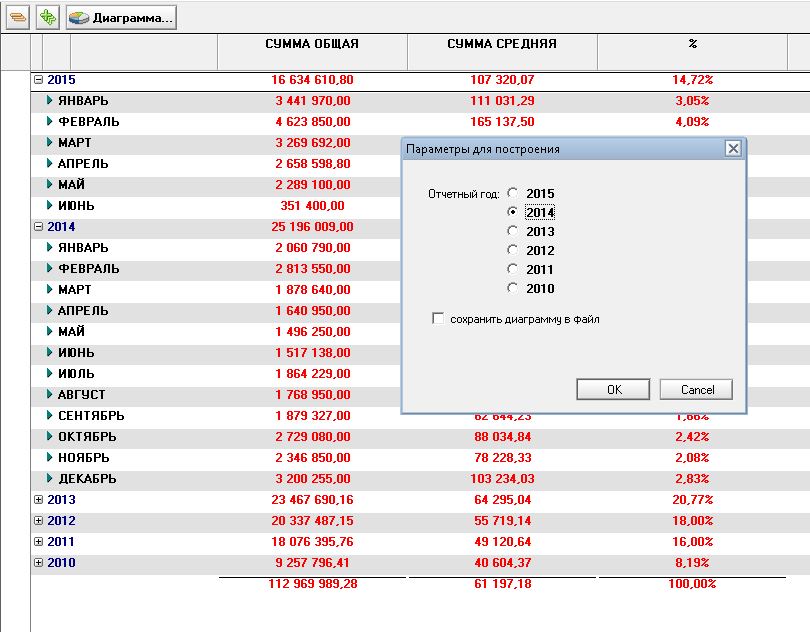Click the green expand-all rows toolbar icon
Screen dimensions: 810x632
(47, 17)
